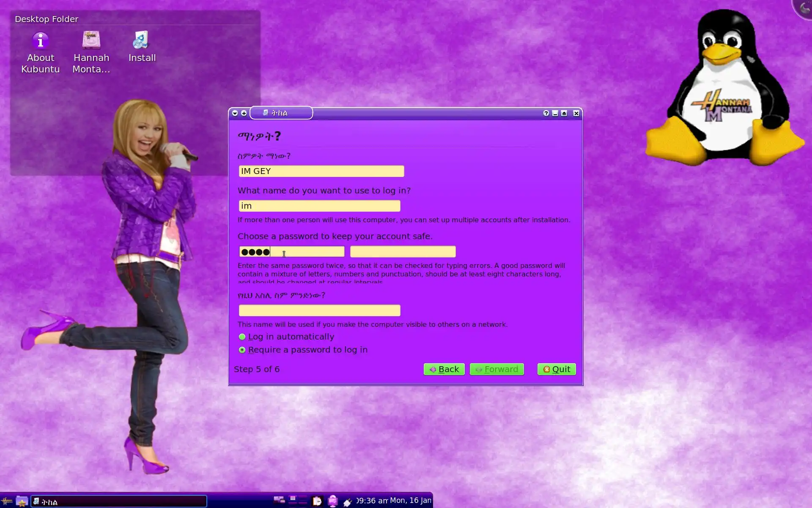Screen dimensions: 812x508
Task: Click the window help question mark icon
Action: coord(546,113)
